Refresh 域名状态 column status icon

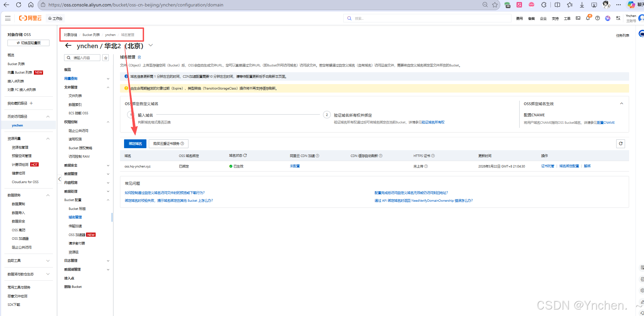click(245, 156)
